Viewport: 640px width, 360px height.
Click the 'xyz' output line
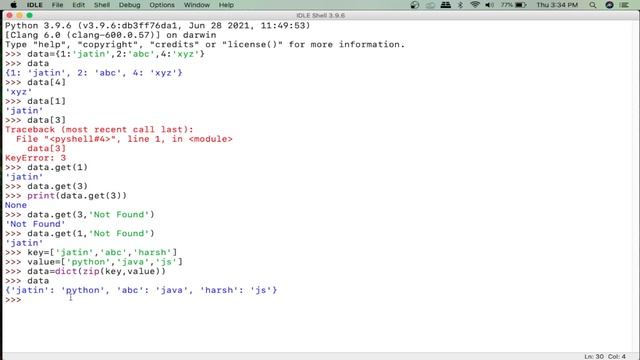(x=18, y=91)
